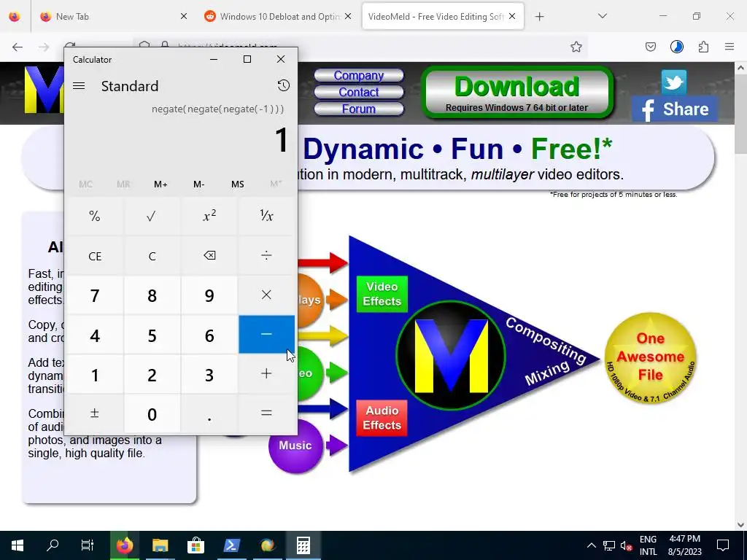Go back in Firefox
The image size is (747, 560).
pos(18,47)
